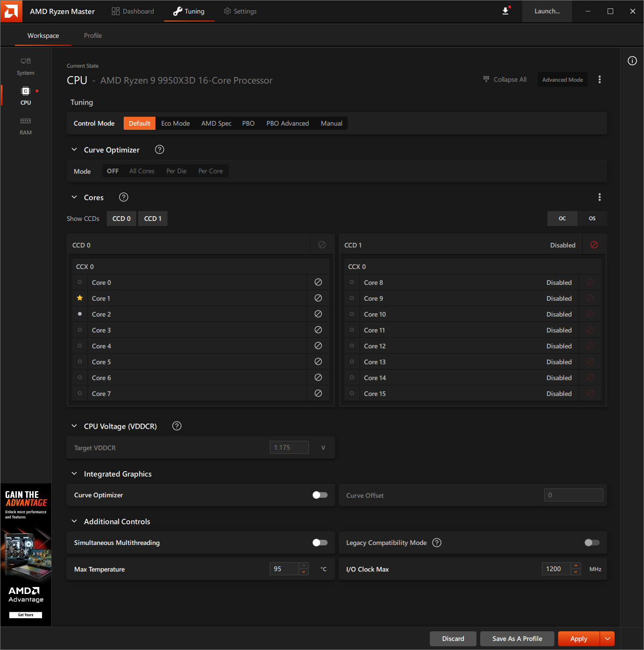Open the Apply button dropdown arrow
This screenshot has height=650, width=644.
tap(607, 638)
